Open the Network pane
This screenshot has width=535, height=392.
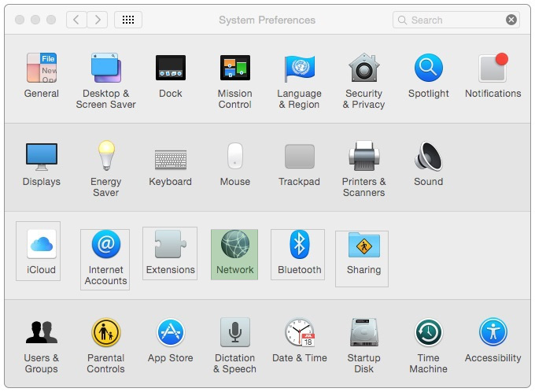click(x=234, y=255)
